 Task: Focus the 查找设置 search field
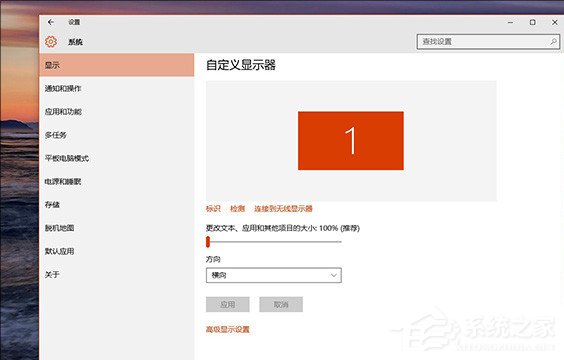(488, 42)
